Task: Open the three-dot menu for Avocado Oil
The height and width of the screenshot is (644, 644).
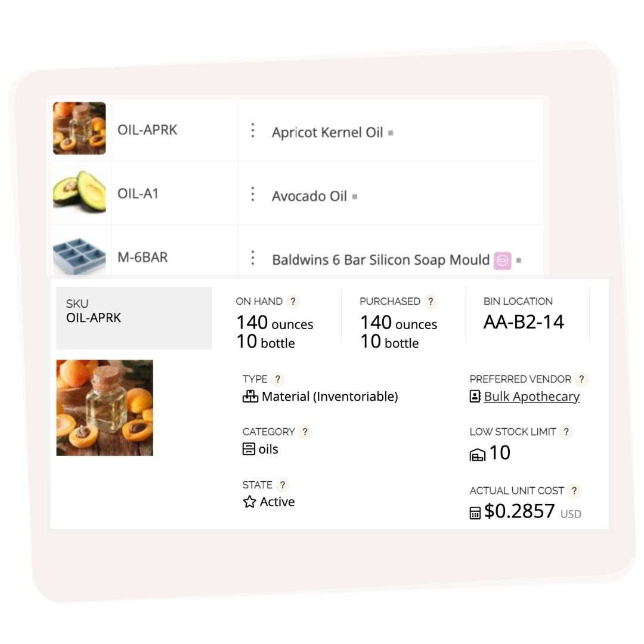Action: (252, 193)
